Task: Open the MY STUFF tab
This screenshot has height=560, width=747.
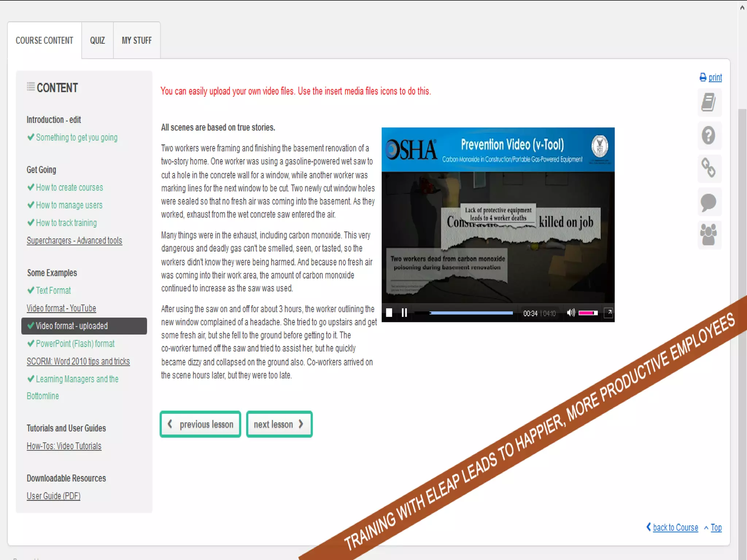Action: [137, 40]
